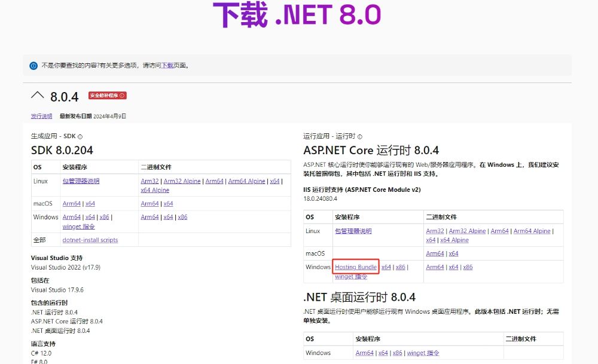The image size is (598, 364).
Task: Download SDK Linux Arm64 Alpine binary
Action: coord(247,181)
